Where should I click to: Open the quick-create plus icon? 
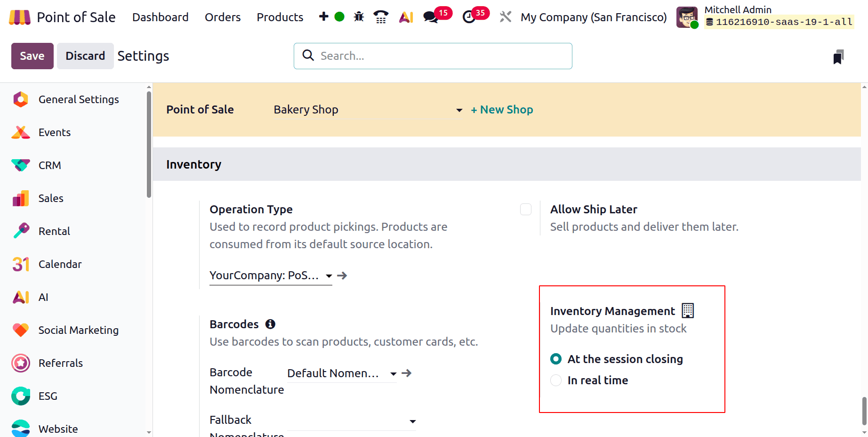[323, 16]
